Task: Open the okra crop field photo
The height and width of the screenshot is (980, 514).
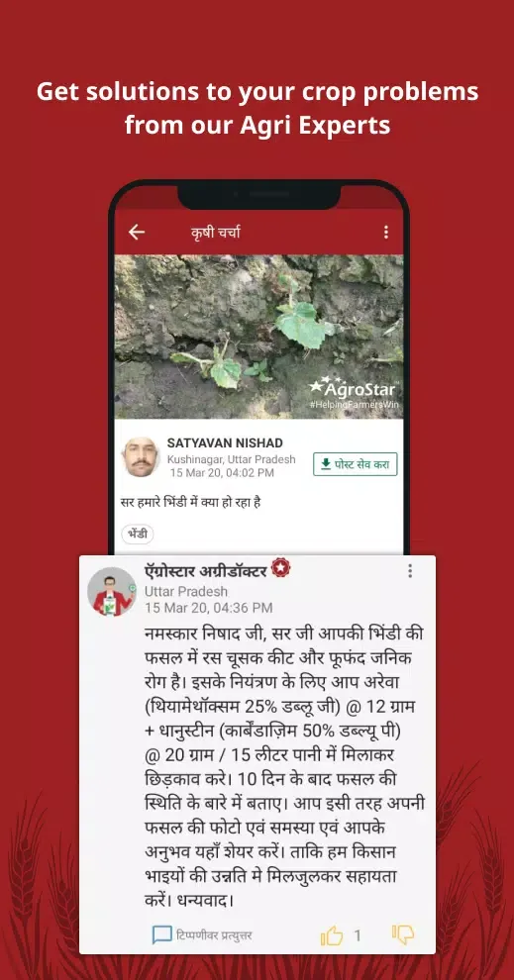Action: pyautogui.click(x=258, y=337)
